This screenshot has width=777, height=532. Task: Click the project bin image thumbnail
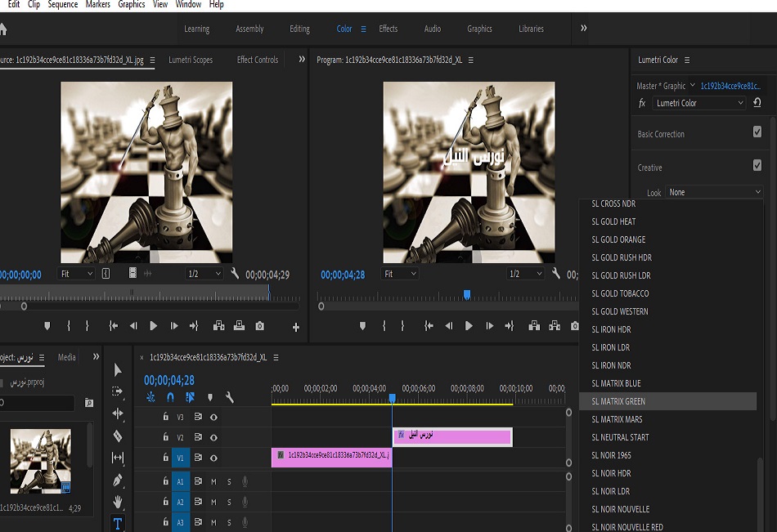40,462
